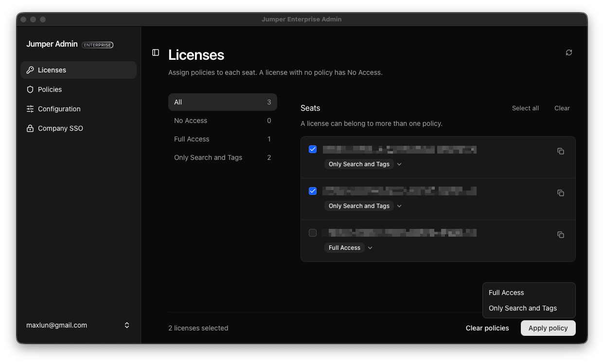Click the key icon beside Licenses
Image resolution: width=604 pixels, height=364 pixels.
click(x=30, y=70)
